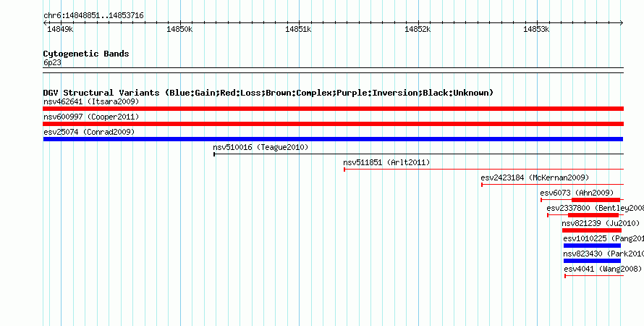Screen dimensions: 644x326
Task: Click the thick red esv6073 bar
Action: pos(596,200)
